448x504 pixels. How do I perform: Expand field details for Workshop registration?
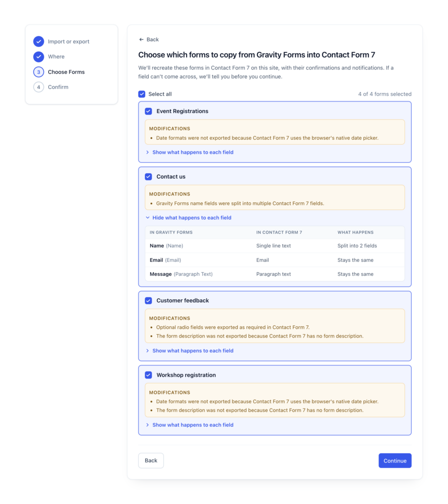pos(190,425)
